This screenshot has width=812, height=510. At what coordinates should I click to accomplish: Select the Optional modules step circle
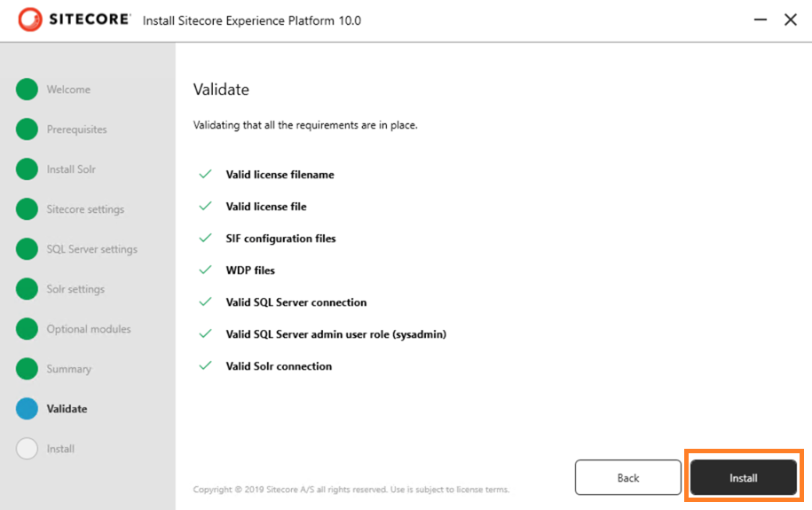pos(27,328)
